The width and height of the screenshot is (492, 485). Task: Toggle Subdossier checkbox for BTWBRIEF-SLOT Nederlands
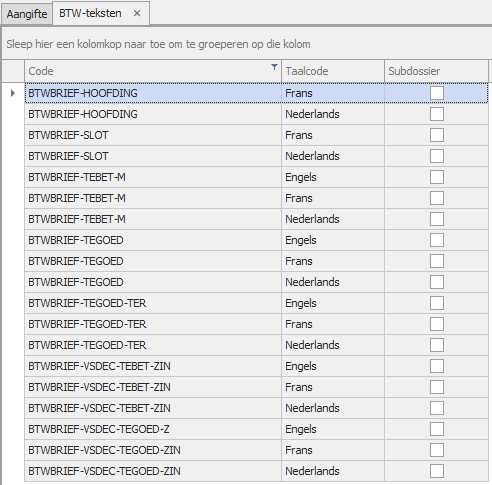437,156
